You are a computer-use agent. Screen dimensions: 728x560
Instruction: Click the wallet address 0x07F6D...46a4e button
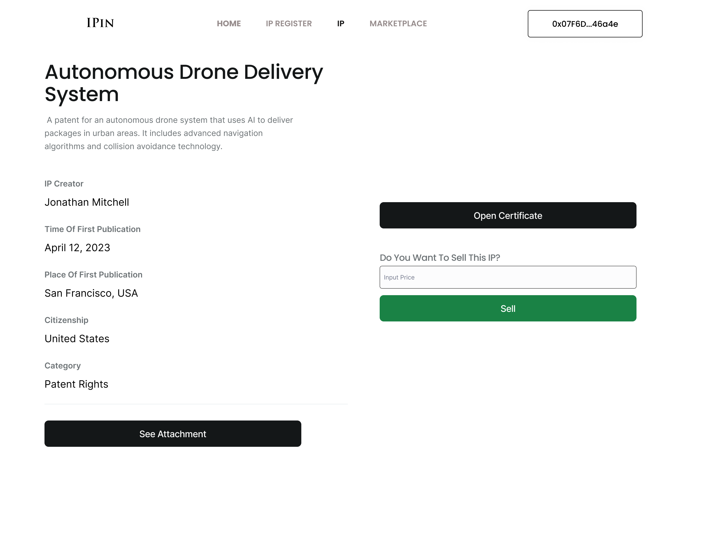click(x=585, y=24)
